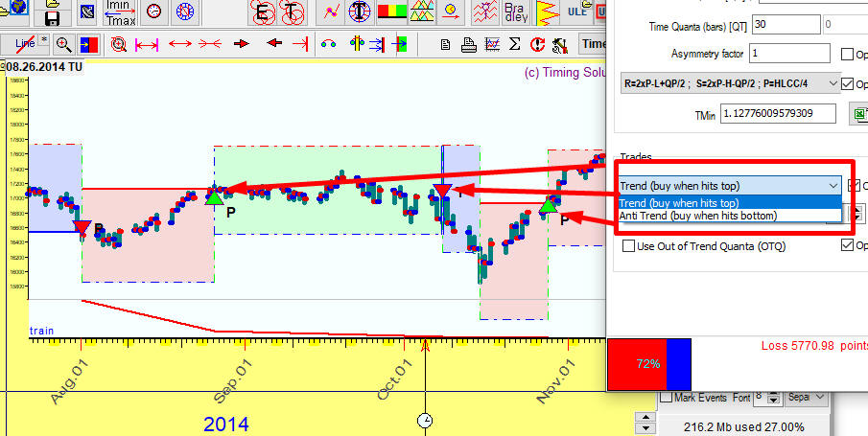This screenshot has width=868, height=436.
Task: Click the Line drawing mode button
Action: [25, 44]
